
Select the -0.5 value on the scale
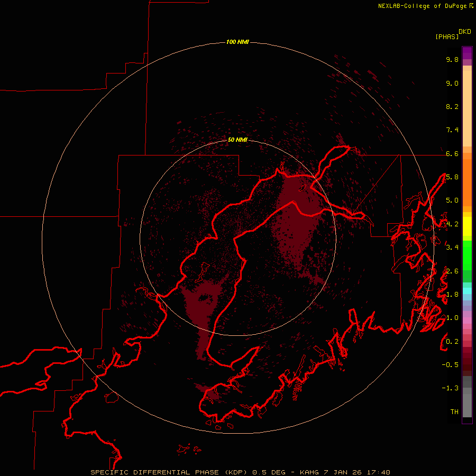tap(450, 365)
